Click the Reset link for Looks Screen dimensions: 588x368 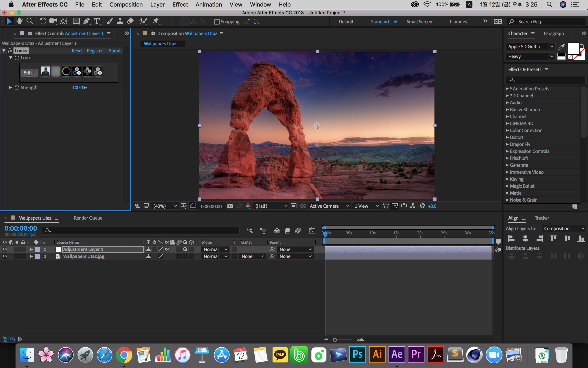[x=77, y=51]
